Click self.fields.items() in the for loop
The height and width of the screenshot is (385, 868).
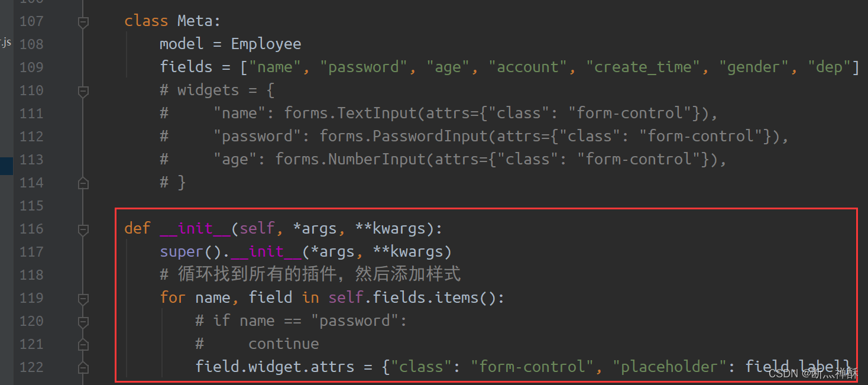click(x=416, y=298)
